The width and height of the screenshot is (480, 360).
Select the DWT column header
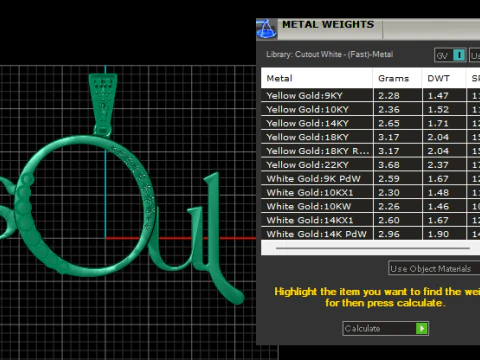tap(444, 78)
